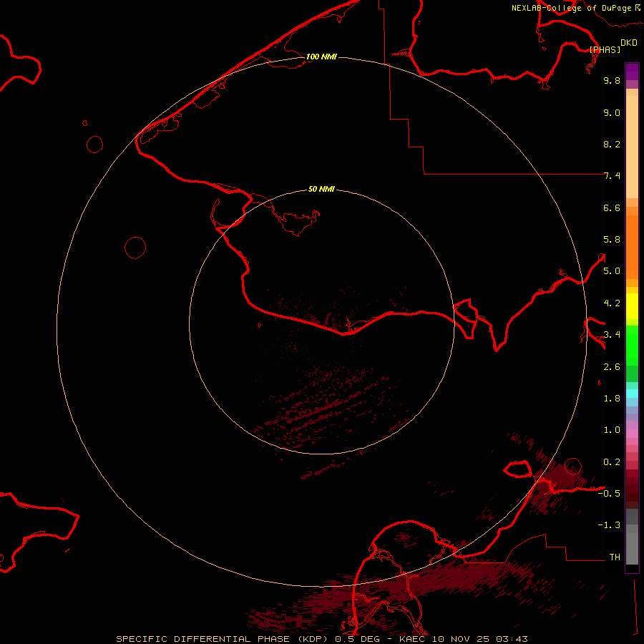644x644 pixels.
Task: Click the 2.6 color scale value
Action: click(612, 367)
